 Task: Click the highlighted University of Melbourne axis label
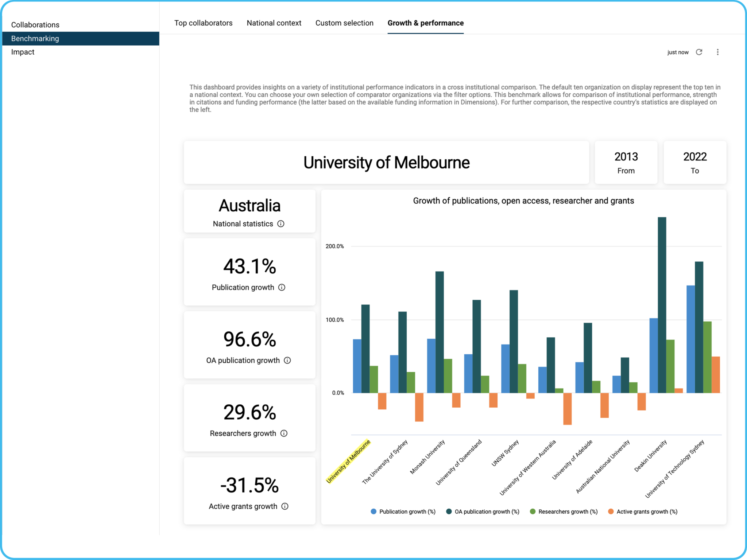(x=348, y=461)
